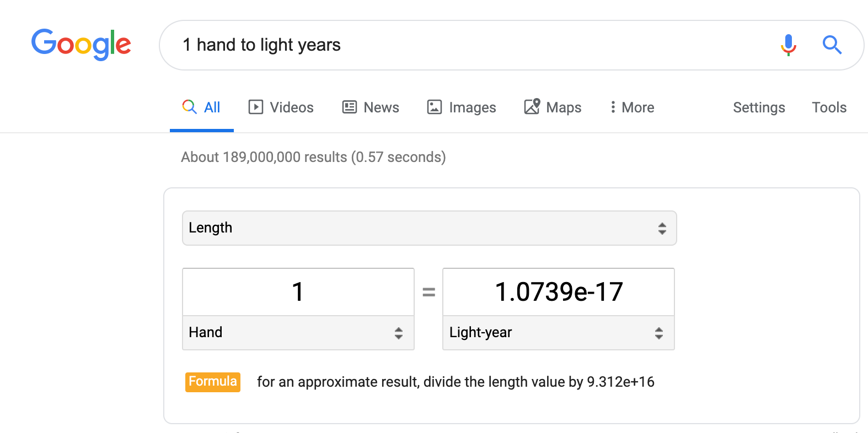Click the orange Formula label
The height and width of the screenshot is (433, 868).
[x=213, y=382]
